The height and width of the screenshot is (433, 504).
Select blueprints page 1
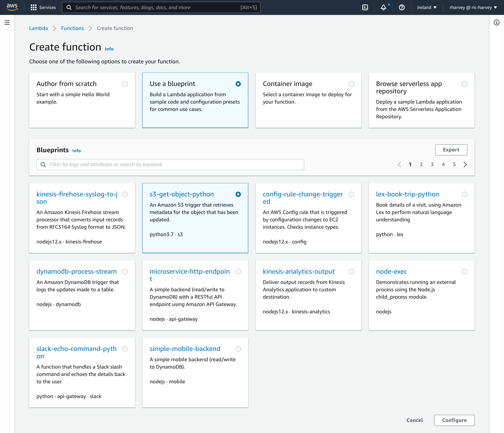coord(410,165)
